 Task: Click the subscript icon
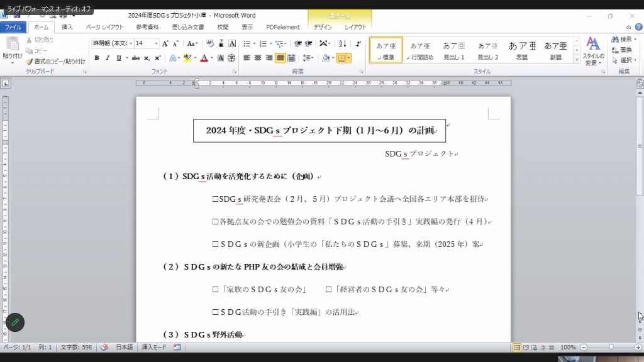point(147,58)
